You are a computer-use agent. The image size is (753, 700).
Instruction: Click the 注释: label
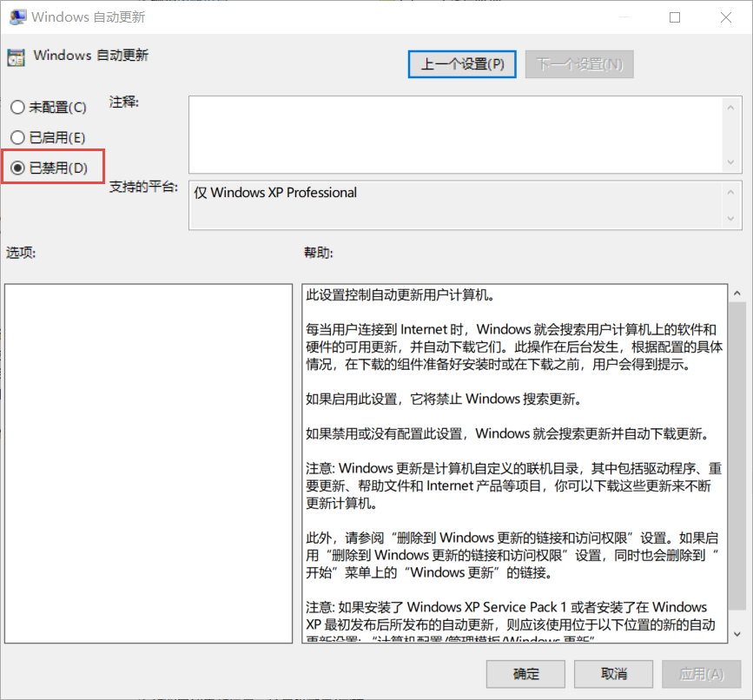click(124, 102)
